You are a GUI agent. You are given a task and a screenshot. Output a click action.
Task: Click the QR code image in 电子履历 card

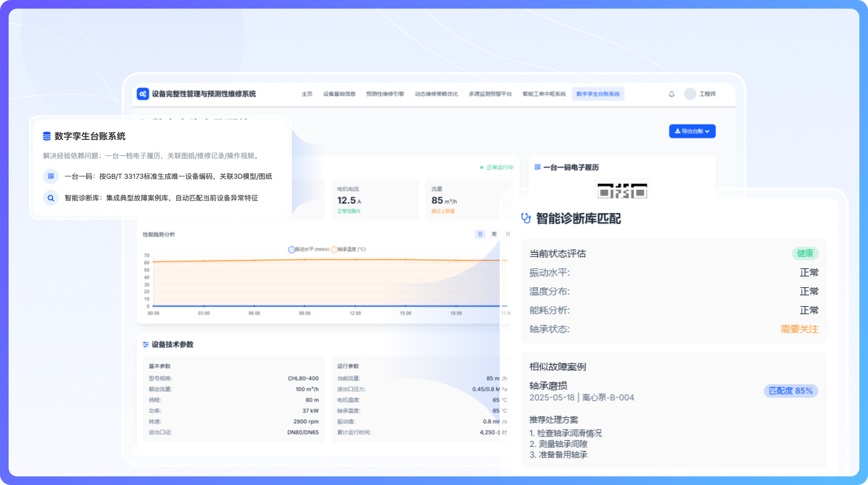[x=622, y=190]
